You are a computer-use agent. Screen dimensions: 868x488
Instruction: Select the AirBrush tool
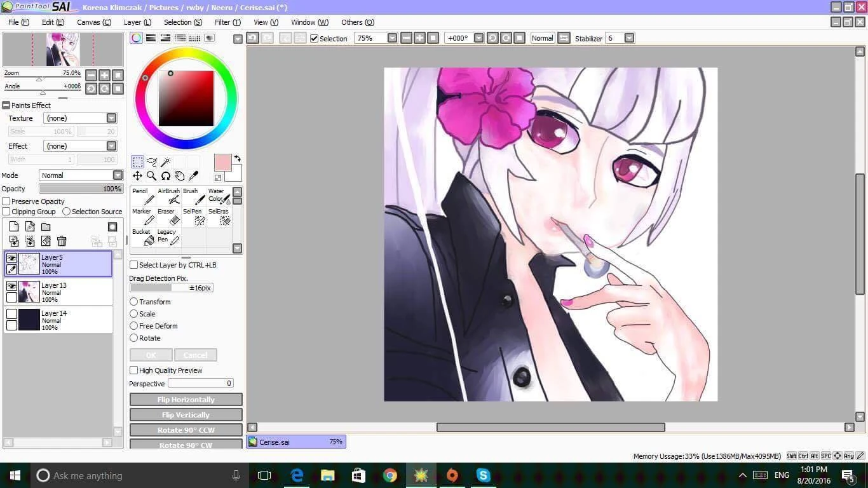(168, 197)
